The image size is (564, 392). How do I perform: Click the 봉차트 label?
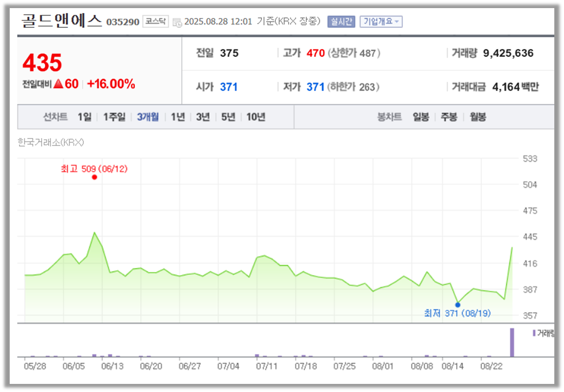(x=389, y=117)
